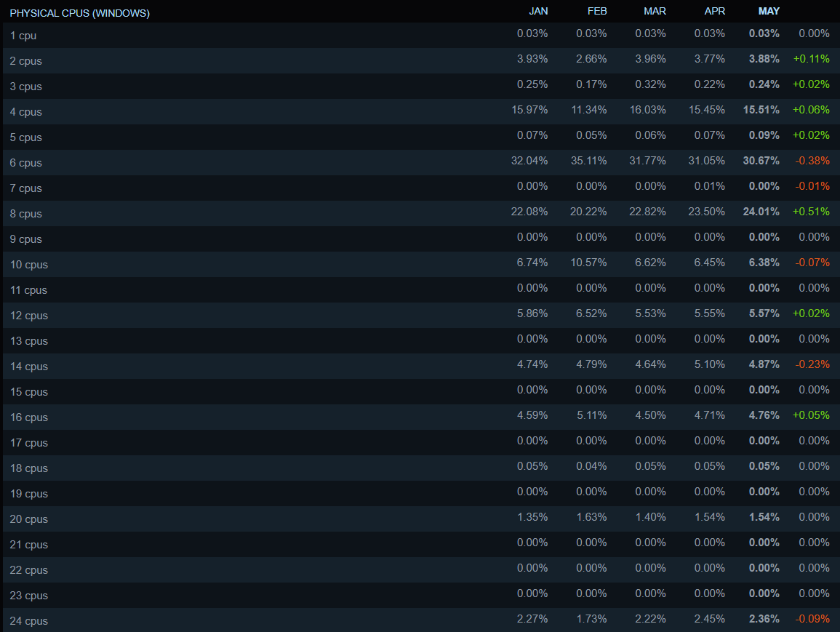This screenshot has width=840, height=632.
Task: Select the FEB column header
Action: (x=597, y=11)
